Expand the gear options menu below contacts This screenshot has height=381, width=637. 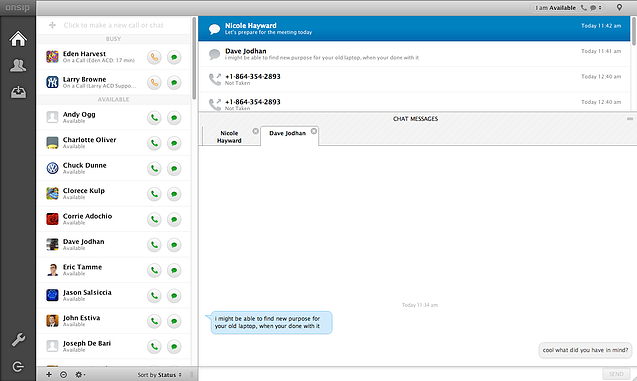point(80,375)
